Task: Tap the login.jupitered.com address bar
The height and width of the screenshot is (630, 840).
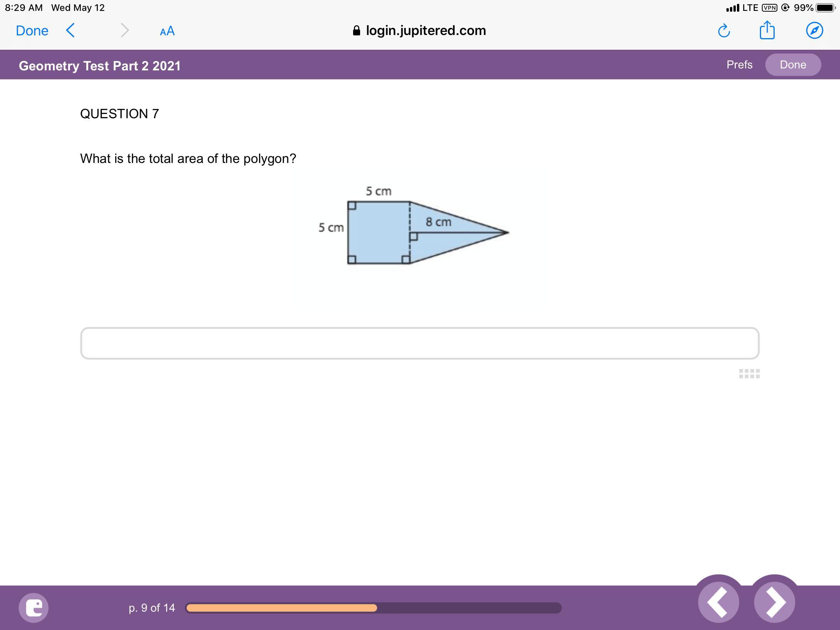Action: 420,30
